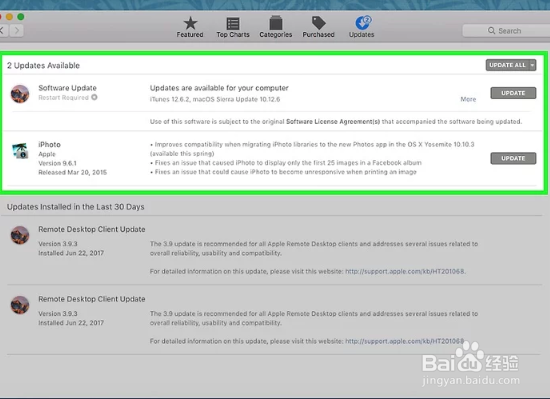Click iPhoto 'Version 9.6.1' text

(x=58, y=163)
